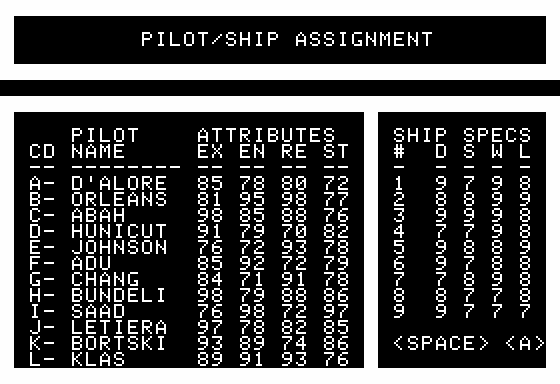Choose pilot ORLEANS from the list
This screenshot has width=560, height=384.
(x=119, y=199)
